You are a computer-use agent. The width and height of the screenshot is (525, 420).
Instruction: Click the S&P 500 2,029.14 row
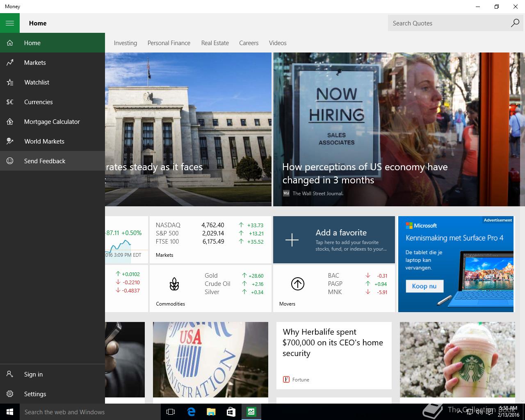point(210,233)
